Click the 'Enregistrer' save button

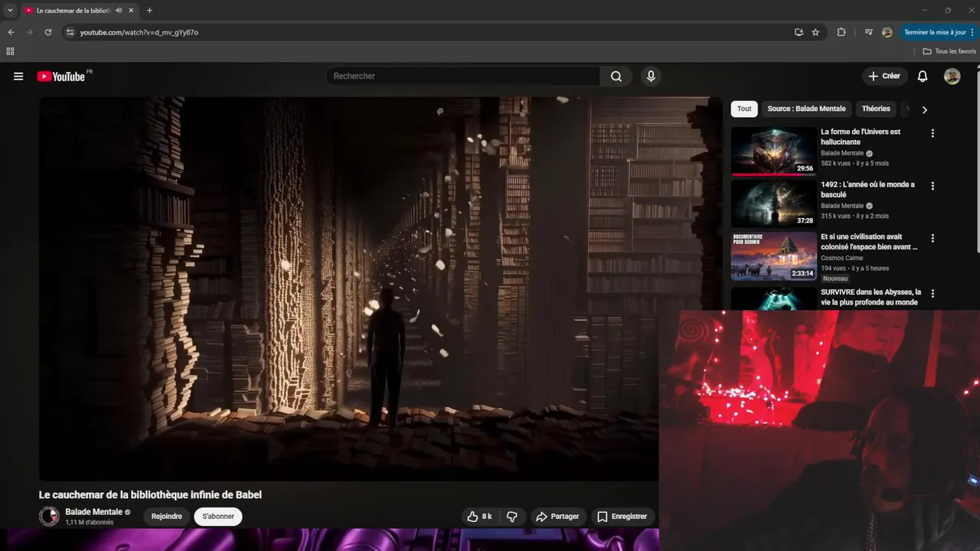click(x=622, y=517)
